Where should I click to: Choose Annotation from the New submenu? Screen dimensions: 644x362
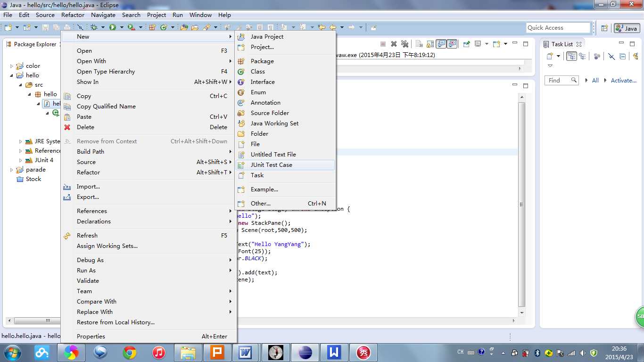point(286,102)
